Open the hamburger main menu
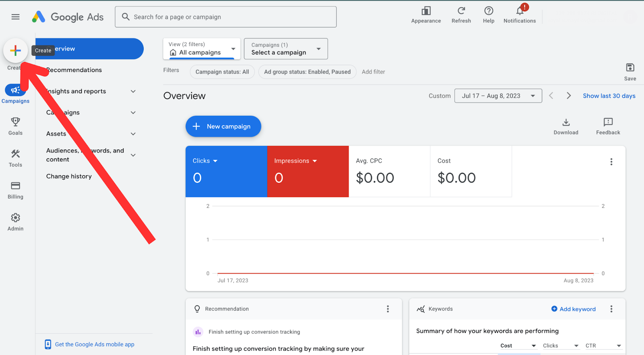The width and height of the screenshot is (644, 355). tap(15, 17)
